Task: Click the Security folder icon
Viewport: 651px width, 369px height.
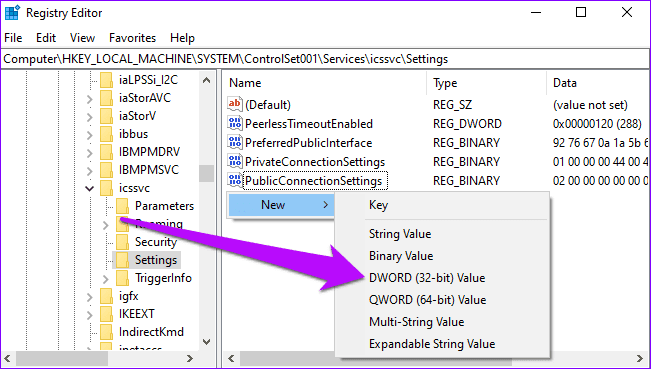Action: point(122,242)
